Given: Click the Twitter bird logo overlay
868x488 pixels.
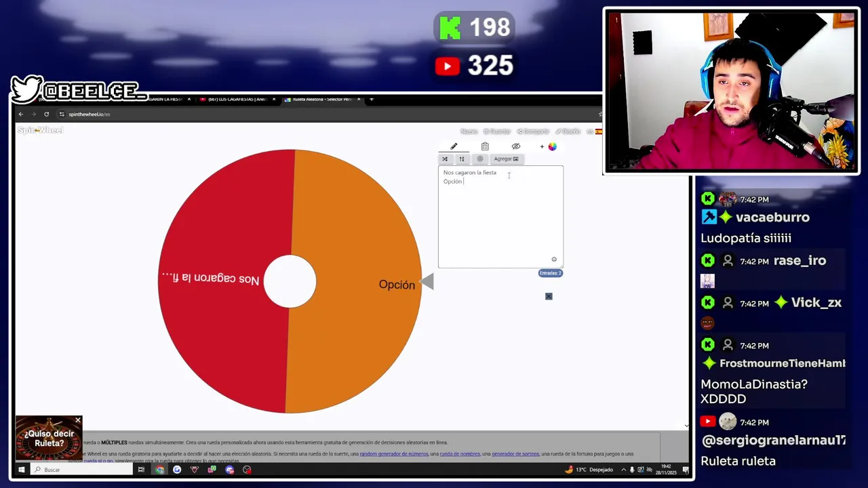Looking at the screenshot, I should coord(27,89).
